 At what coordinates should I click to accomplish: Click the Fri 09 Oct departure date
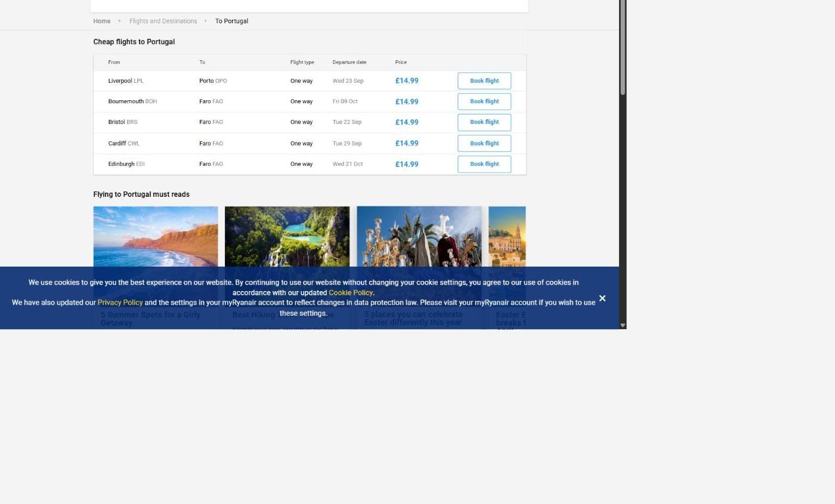point(345,101)
